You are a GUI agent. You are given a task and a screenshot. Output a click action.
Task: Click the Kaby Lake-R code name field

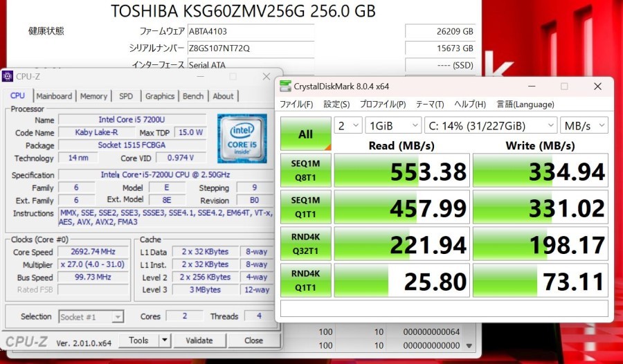pos(96,132)
